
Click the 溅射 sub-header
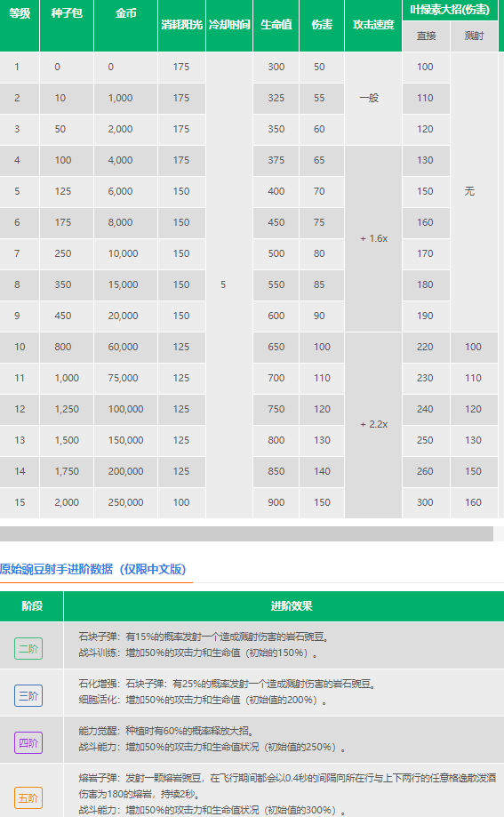click(474, 36)
